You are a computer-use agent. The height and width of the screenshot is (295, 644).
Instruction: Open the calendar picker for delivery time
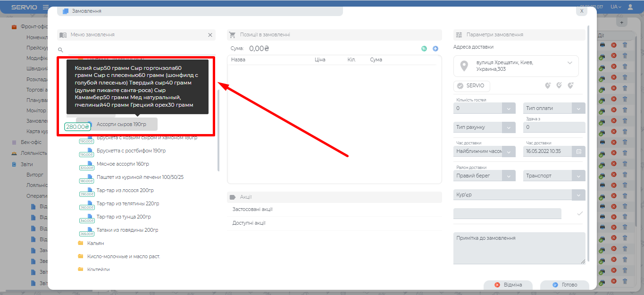(x=578, y=152)
